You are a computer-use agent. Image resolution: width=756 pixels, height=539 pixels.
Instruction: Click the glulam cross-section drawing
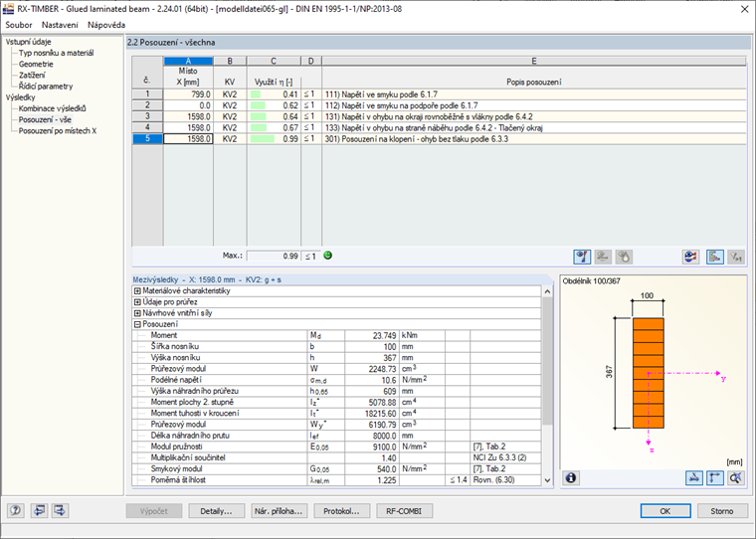648,373
